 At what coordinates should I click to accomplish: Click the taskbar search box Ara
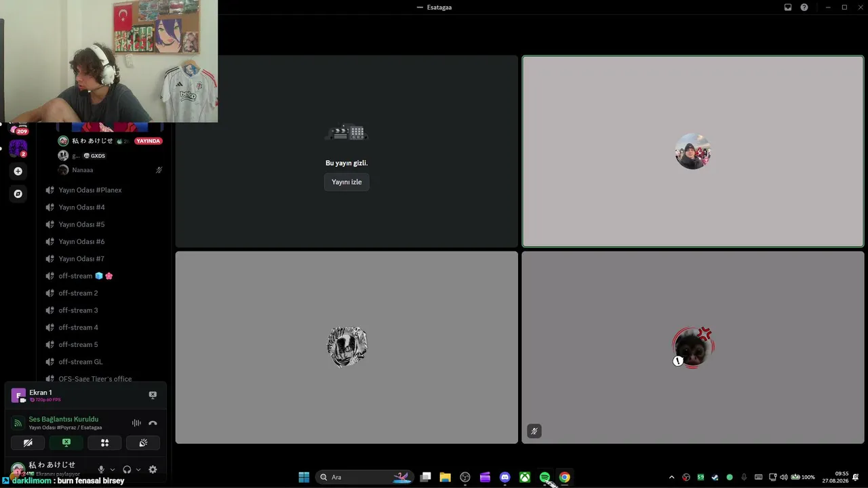point(364,477)
